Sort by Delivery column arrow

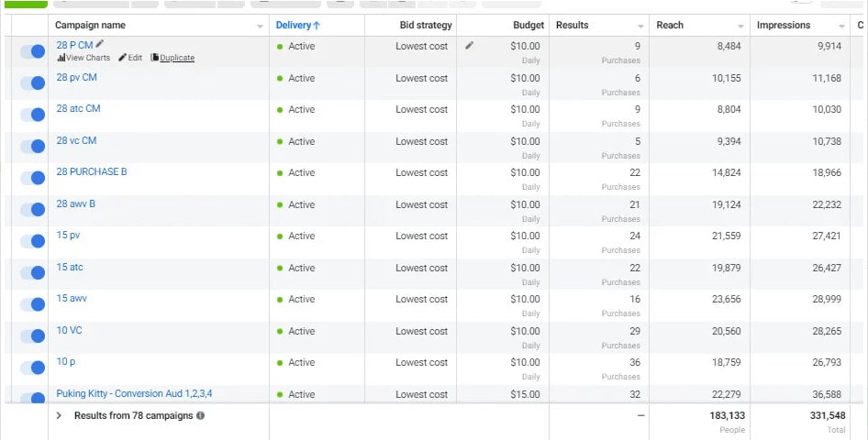(317, 26)
